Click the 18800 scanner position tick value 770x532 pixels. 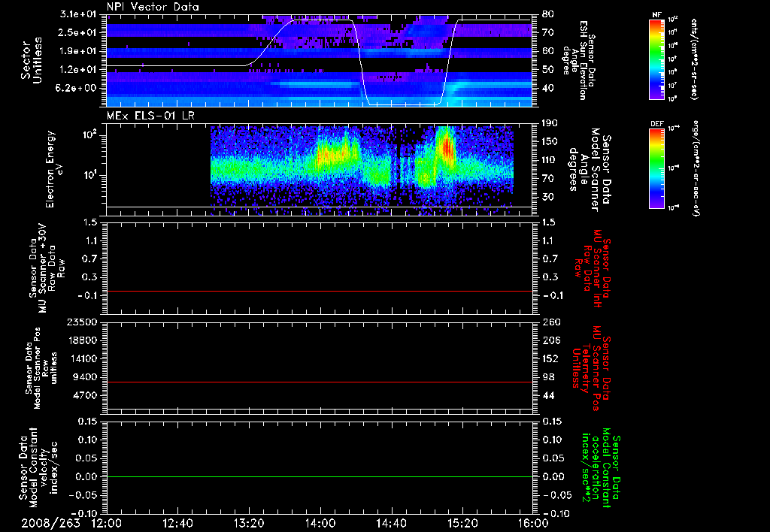81,340
